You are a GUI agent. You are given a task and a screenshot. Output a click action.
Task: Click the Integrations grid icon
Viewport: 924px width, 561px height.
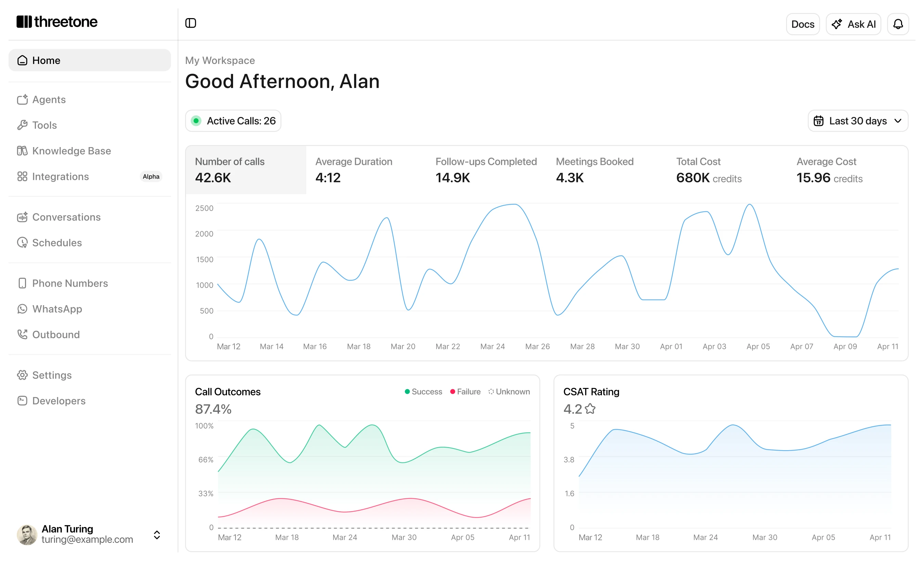tap(22, 176)
